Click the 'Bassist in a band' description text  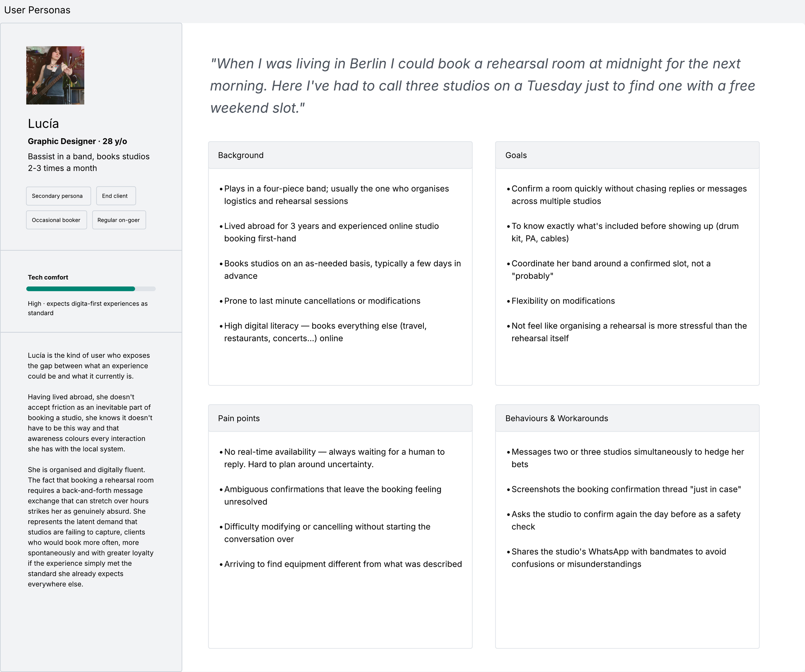coord(89,162)
